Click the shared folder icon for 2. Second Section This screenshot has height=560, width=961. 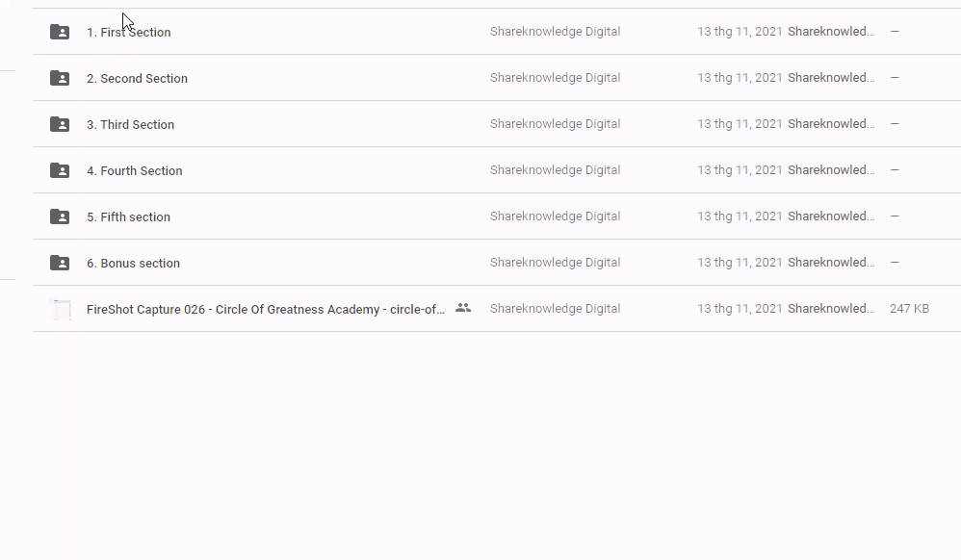(x=60, y=78)
